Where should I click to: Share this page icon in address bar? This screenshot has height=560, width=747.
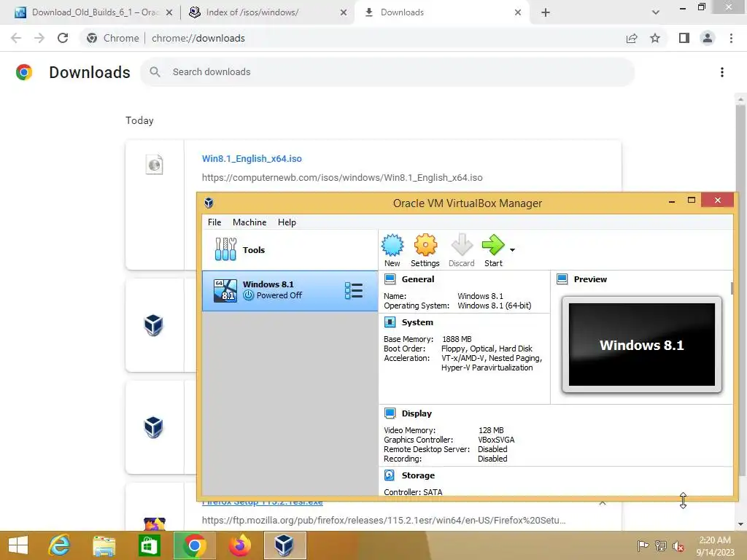point(632,38)
